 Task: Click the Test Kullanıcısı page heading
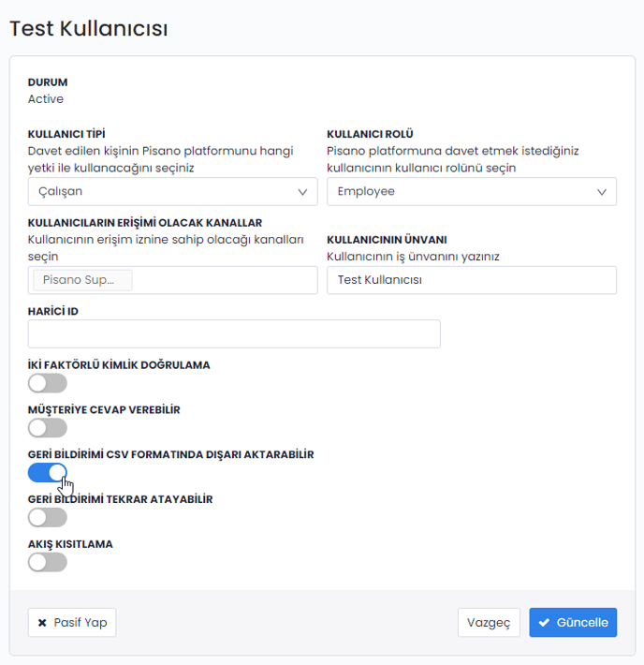click(x=89, y=29)
